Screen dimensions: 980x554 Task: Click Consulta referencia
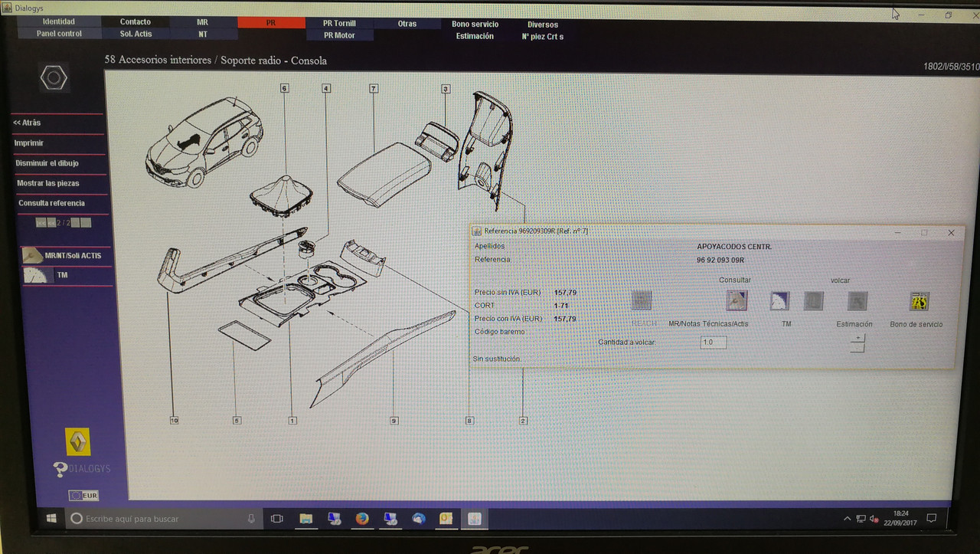(51, 203)
